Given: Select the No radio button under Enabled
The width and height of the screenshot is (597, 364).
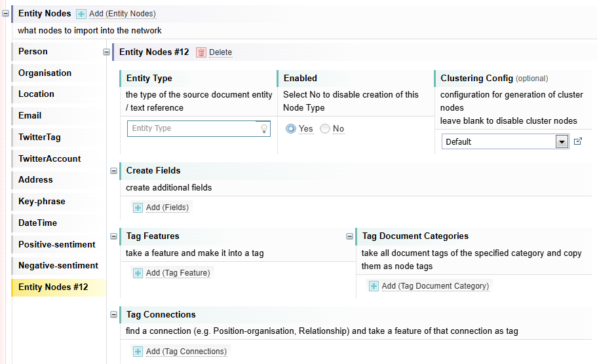Looking at the screenshot, I should [325, 129].
